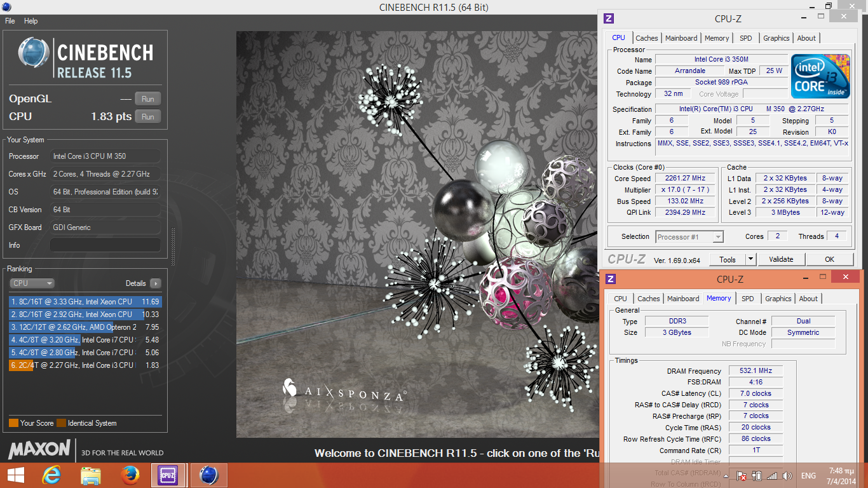This screenshot has width=868, height=488.
Task: Open the Processor #1 selection dropdown
Action: click(689, 237)
